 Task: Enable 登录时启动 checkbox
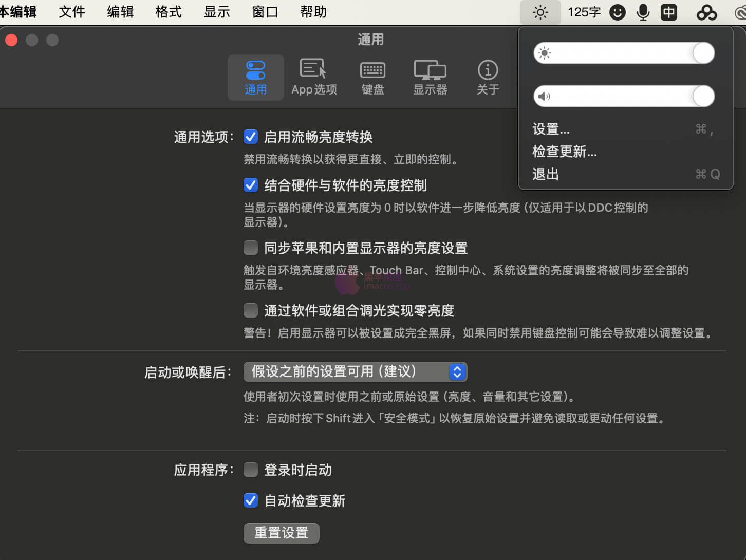251,470
